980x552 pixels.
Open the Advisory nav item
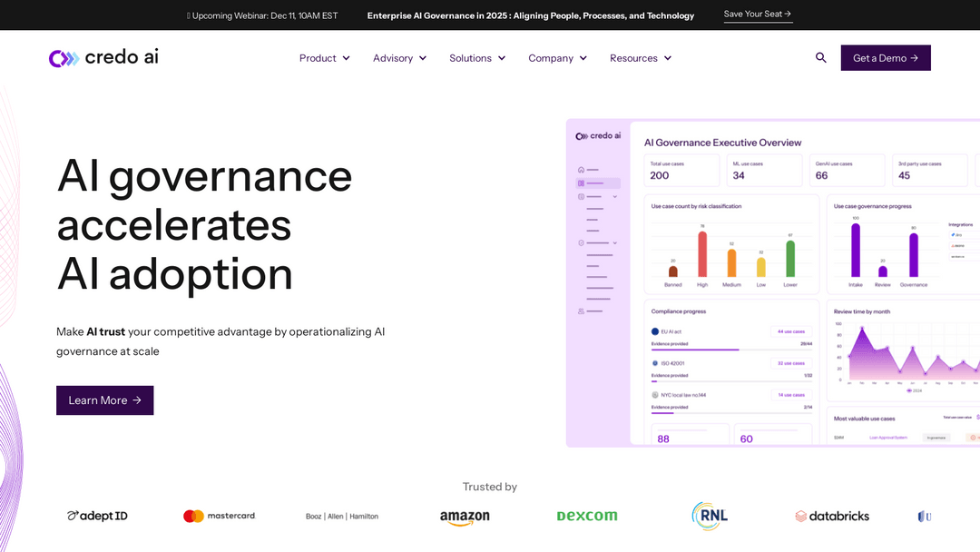point(393,58)
